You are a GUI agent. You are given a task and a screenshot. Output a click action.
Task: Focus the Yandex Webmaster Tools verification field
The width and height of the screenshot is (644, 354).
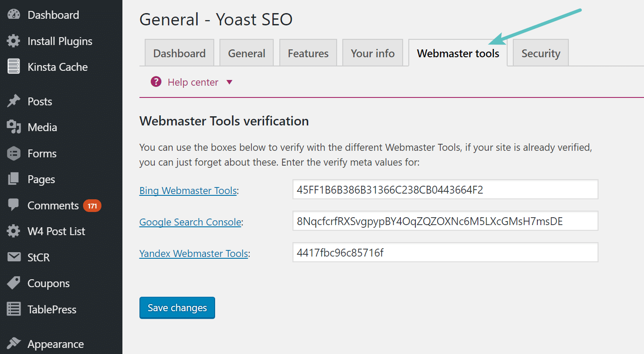[x=445, y=252]
